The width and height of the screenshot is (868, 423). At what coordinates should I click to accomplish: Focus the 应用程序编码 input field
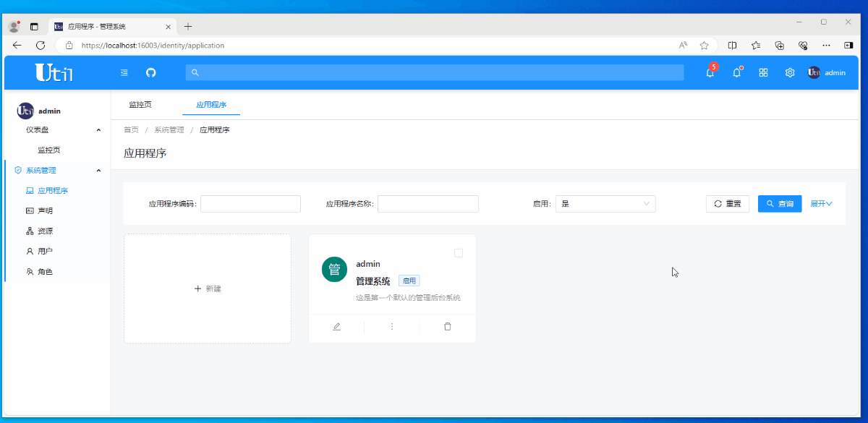pos(250,204)
